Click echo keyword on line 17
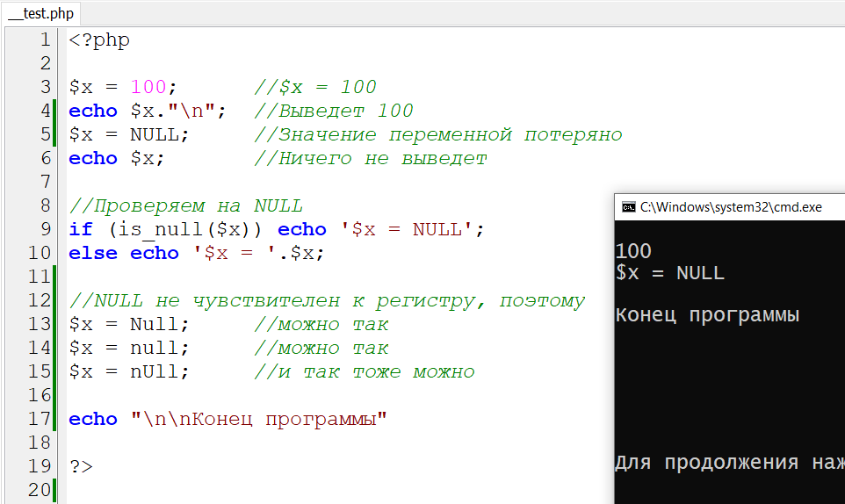 (93, 419)
